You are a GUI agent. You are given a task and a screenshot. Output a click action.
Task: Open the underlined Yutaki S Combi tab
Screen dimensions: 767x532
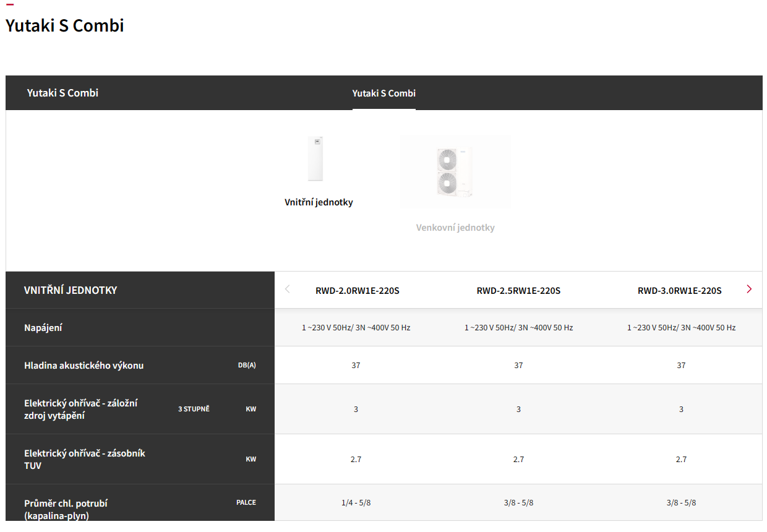(x=384, y=93)
